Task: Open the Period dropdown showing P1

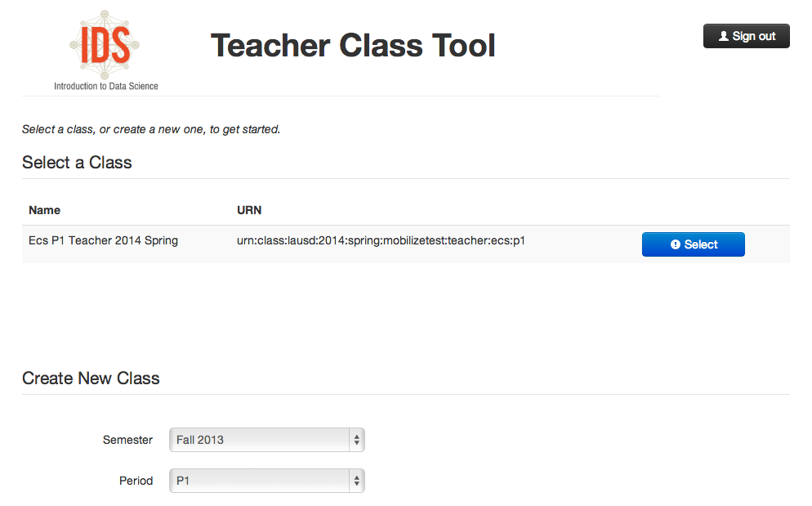Action: pyautogui.click(x=259, y=481)
